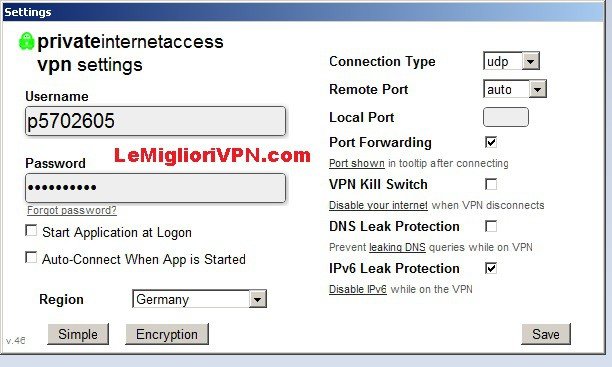Click the Simple button
The width and height of the screenshot is (612, 367).
(x=78, y=334)
